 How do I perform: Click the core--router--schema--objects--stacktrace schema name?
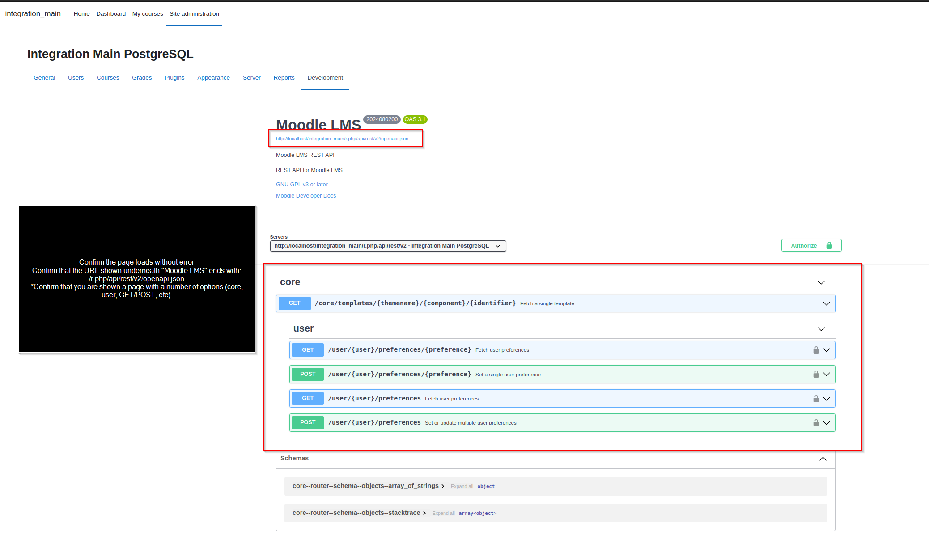click(356, 513)
